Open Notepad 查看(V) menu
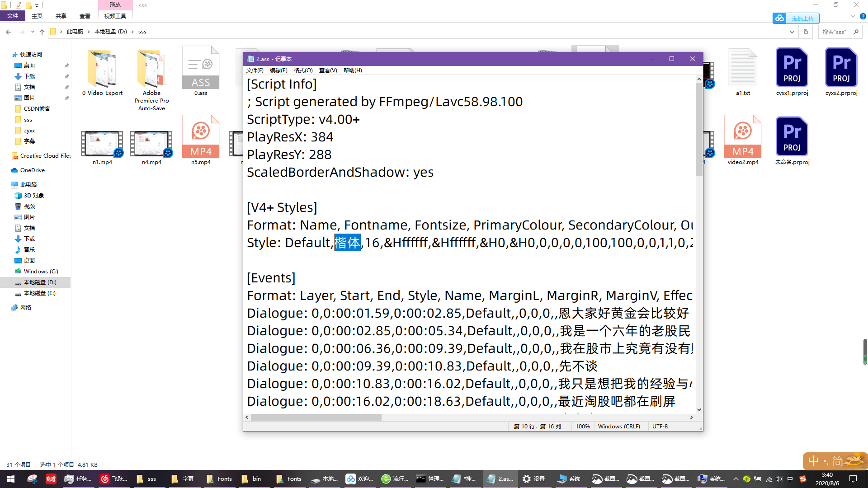The height and width of the screenshot is (488, 868). coord(328,70)
